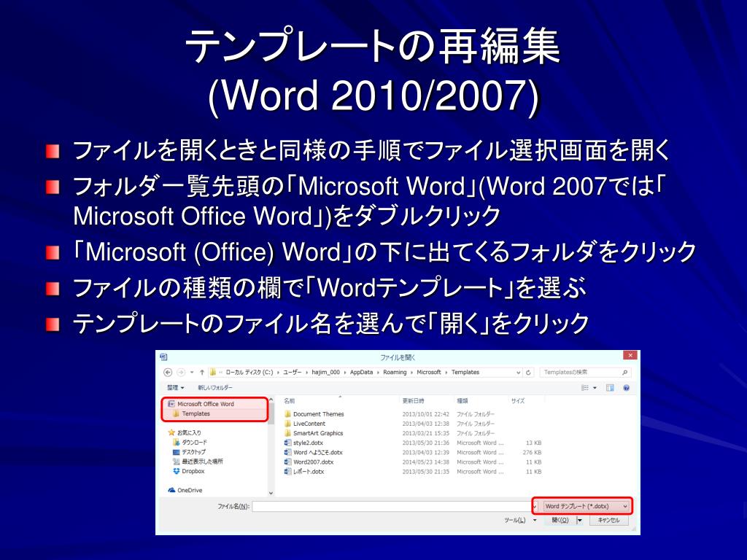Click the search magnifier icon
The image size is (747, 560).
click(x=625, y=373)
